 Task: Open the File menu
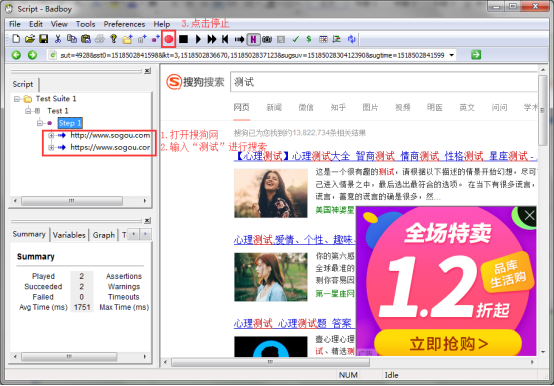tap(15, 24)
